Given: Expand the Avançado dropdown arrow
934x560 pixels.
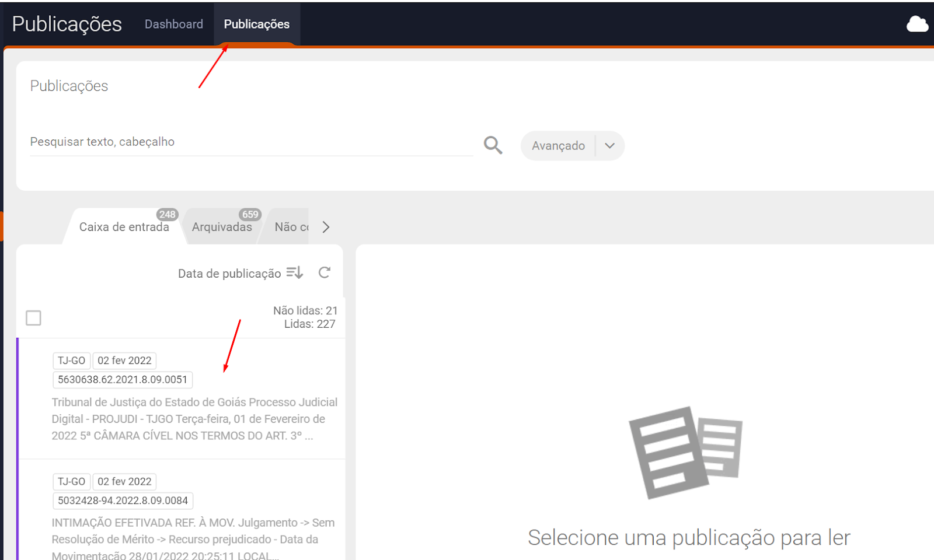Looking at the screenshot, I should coord(609,146).
